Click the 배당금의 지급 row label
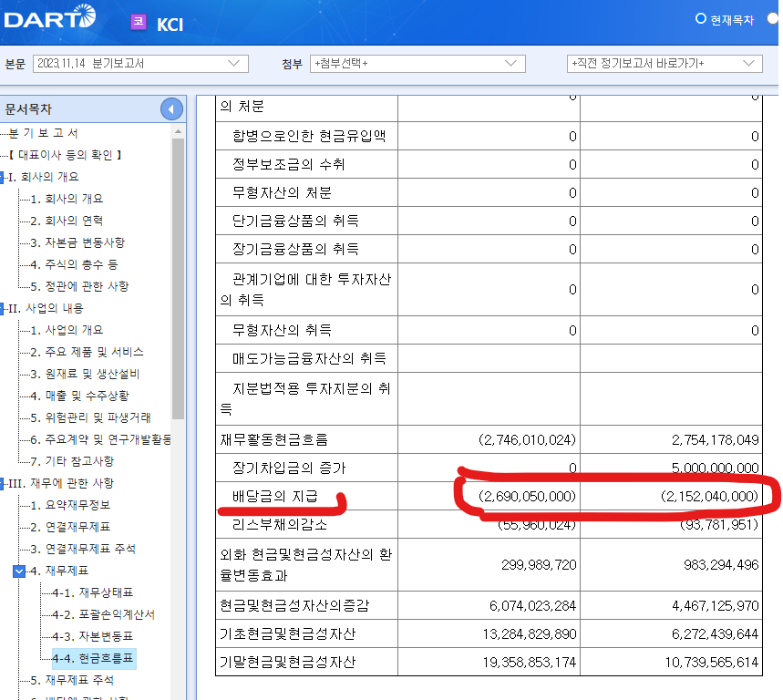 tap(275, 497)
